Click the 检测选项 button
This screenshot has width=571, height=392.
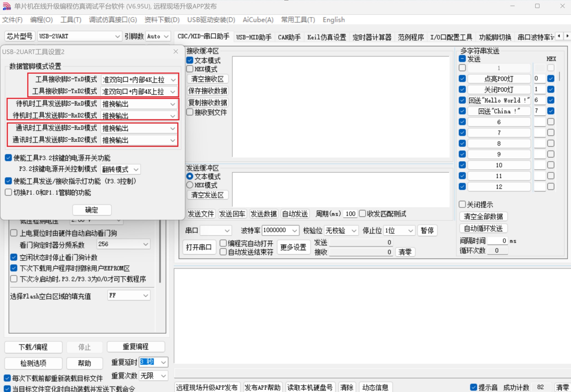[33, 363]
